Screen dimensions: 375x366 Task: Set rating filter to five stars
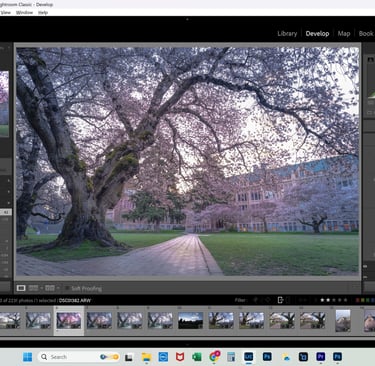point(346,300)
